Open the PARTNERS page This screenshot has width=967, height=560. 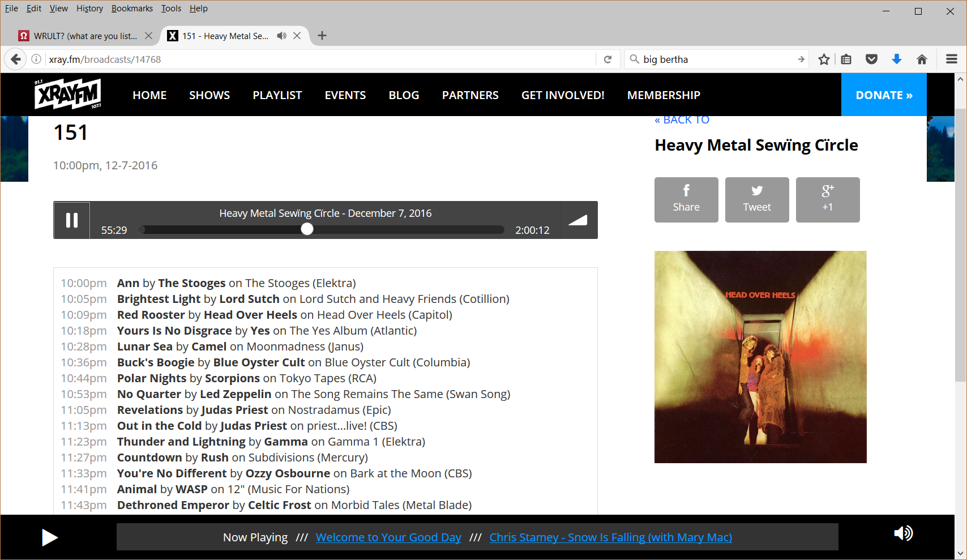(470, 95)
